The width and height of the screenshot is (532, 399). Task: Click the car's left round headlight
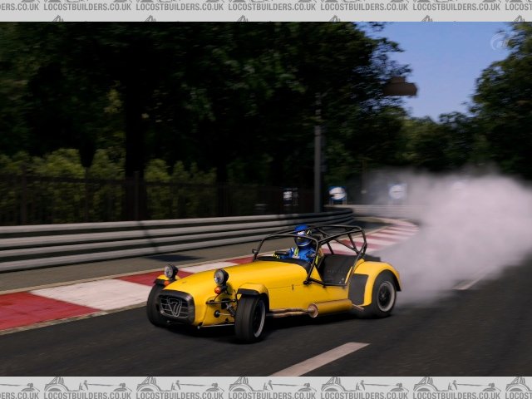170,271
